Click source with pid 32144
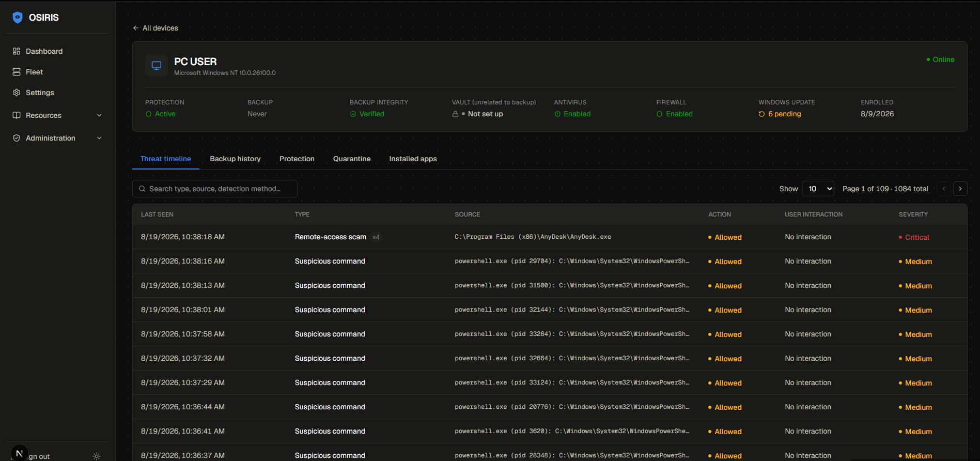 572,310
